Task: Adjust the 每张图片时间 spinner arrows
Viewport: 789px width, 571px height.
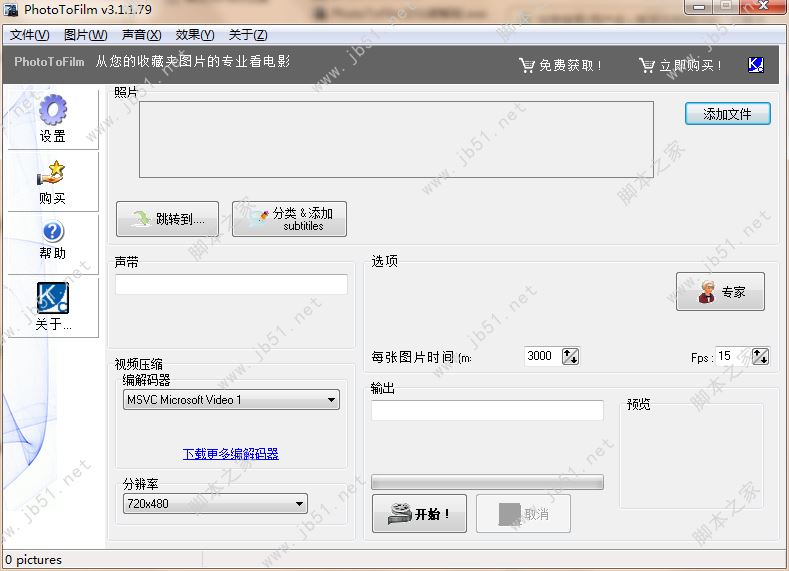Action: [570, 356]
